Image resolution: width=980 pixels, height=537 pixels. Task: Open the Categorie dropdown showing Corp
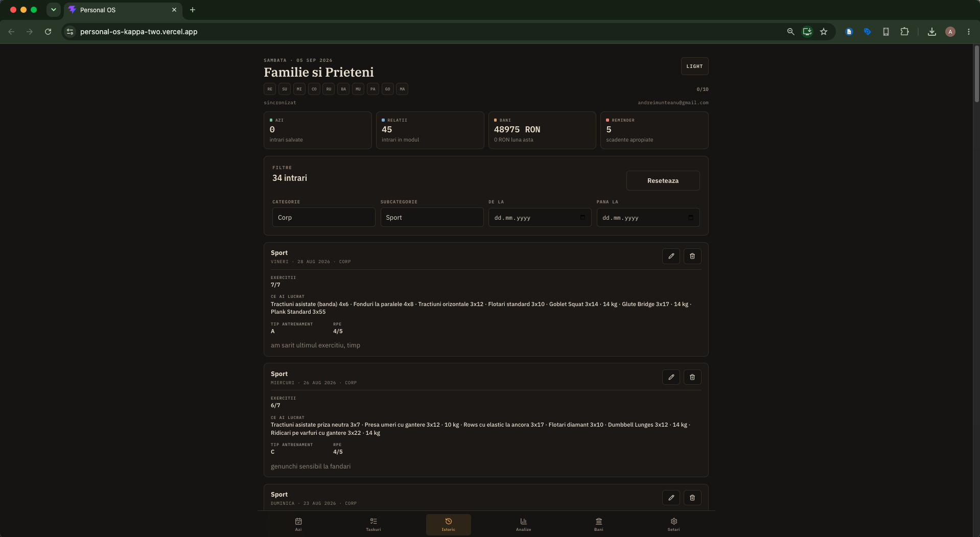[x=324, y=218]
